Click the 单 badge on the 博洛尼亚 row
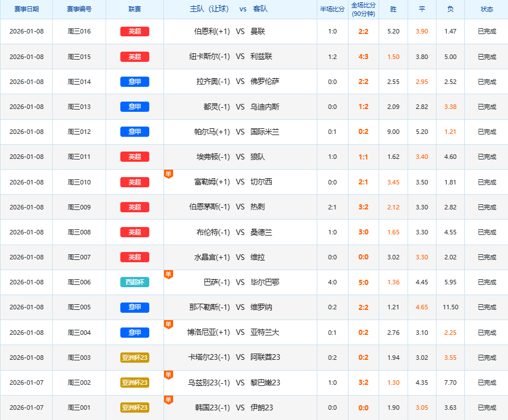 [168, 324]
